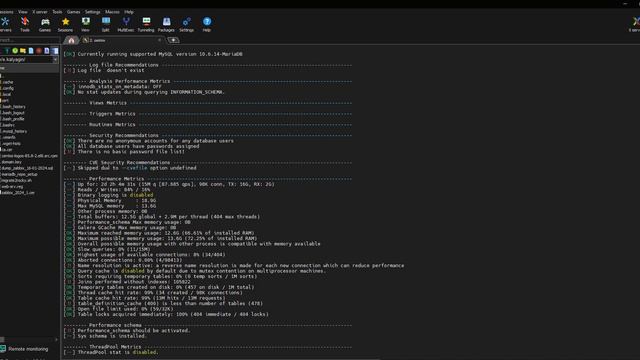The image size is (640, 360).
Task: Click the 'Skipped due to --cvefile option' line
Action: click(130, 168)
